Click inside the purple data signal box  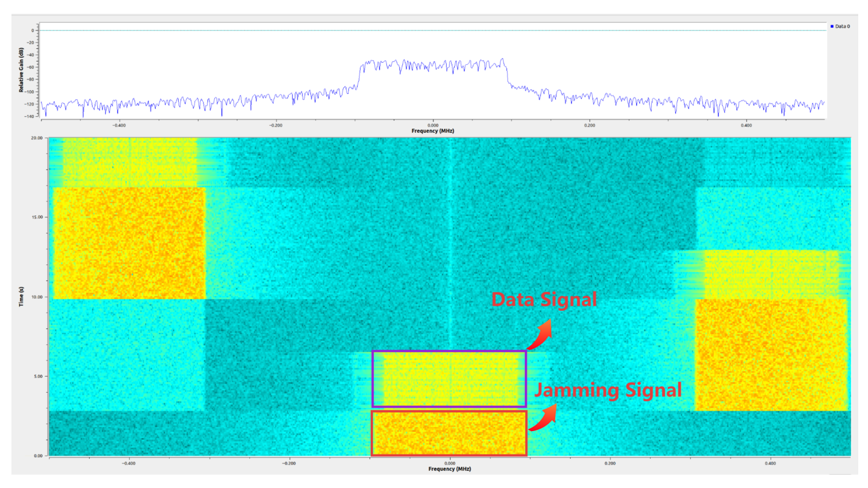click(448, 379)
